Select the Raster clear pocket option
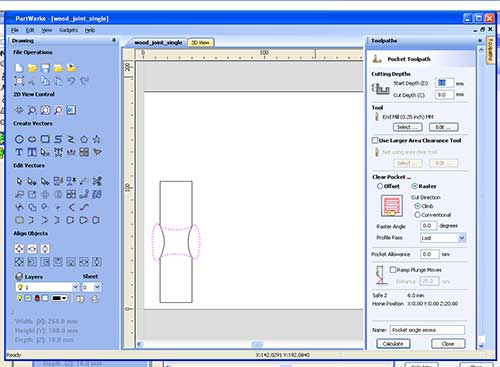Image resolution: width=500 pixels, height=367 pixels. click(415, 186)
